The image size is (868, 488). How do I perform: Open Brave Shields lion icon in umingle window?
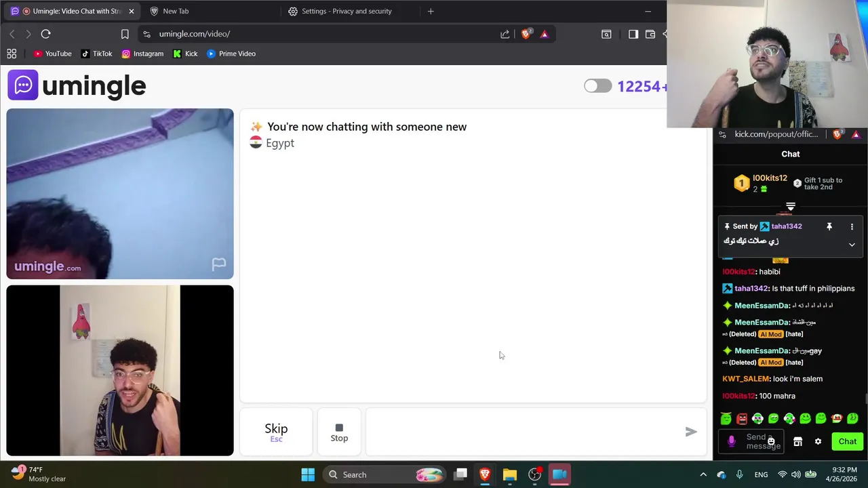[526, 34]
